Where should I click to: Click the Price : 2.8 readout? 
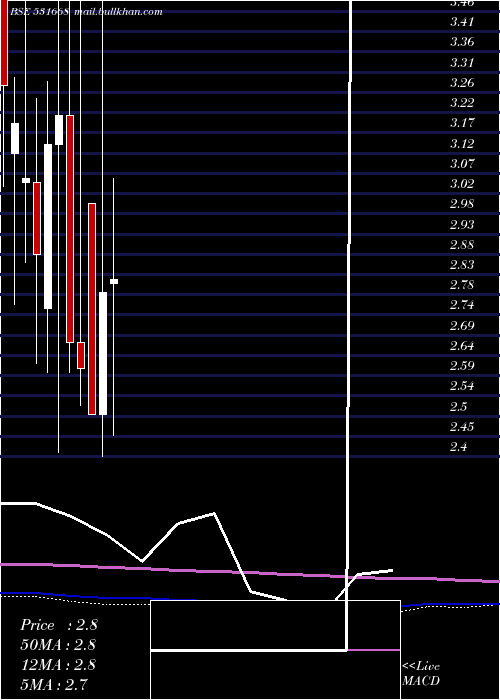[58, 625]
